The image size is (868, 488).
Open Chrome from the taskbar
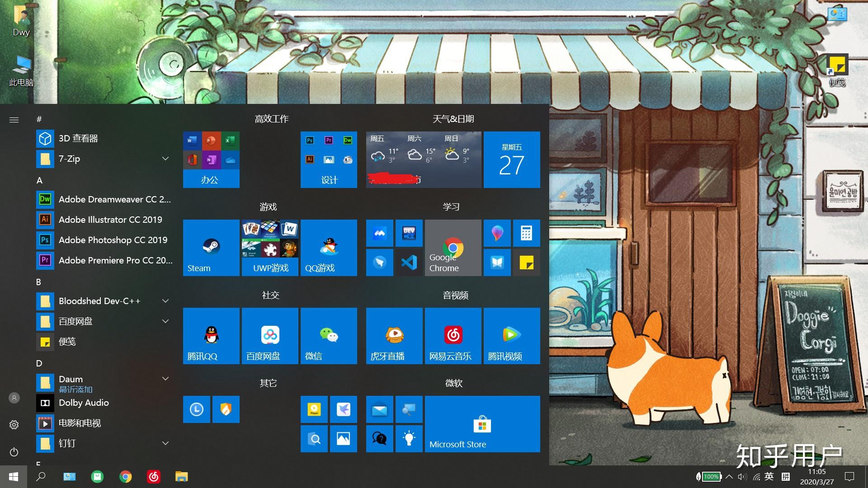point(125,477)
